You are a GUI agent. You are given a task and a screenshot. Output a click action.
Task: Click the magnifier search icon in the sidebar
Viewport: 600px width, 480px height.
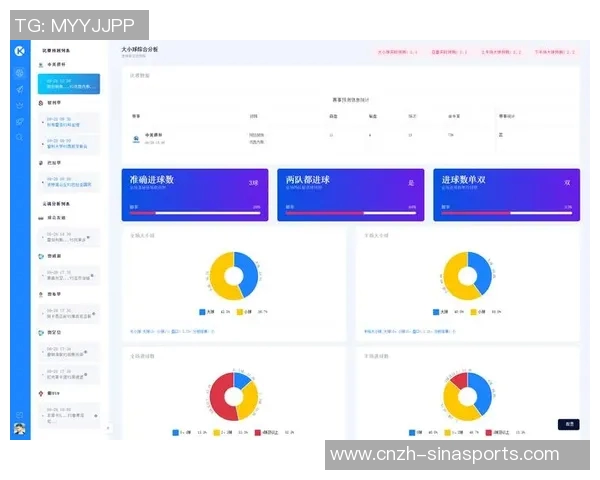[20, 137]
